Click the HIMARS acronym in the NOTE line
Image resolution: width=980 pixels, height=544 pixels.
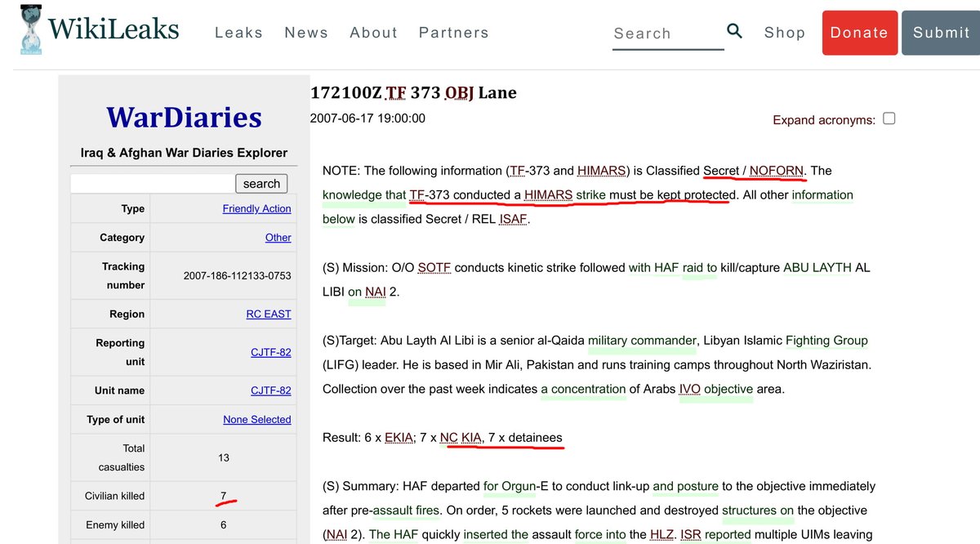[602, 171]
